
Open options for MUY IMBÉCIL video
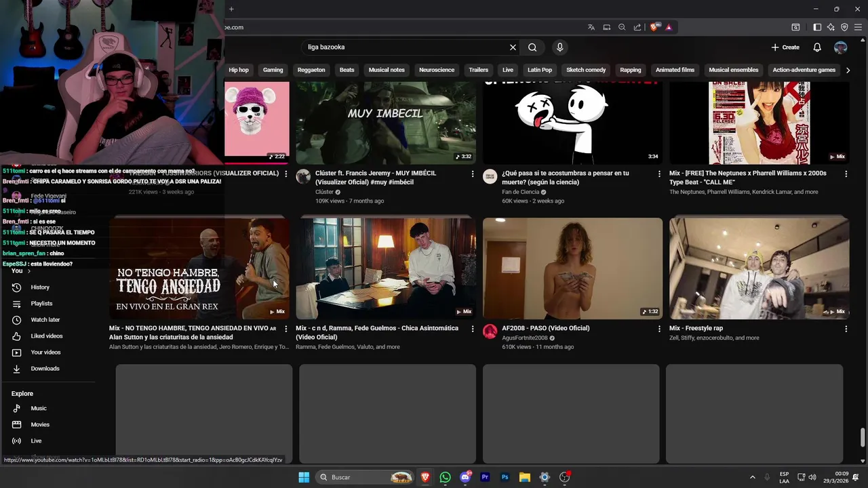[x=473, y=174]
